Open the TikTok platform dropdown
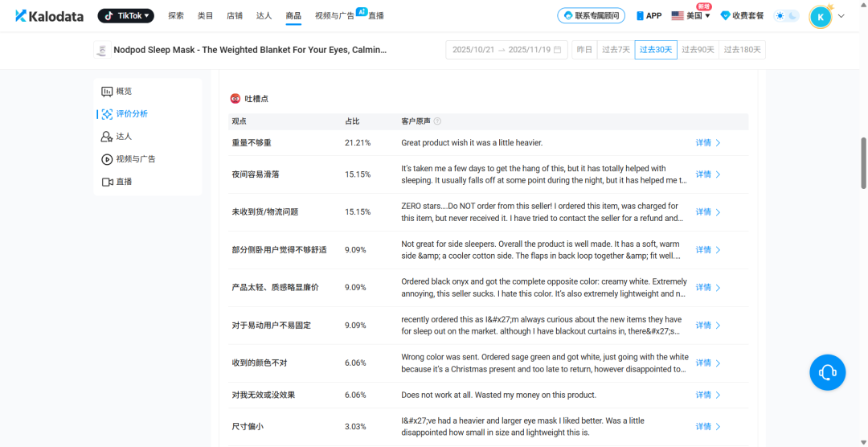Viewport: 868px width, 447px height. coord(125,16)
